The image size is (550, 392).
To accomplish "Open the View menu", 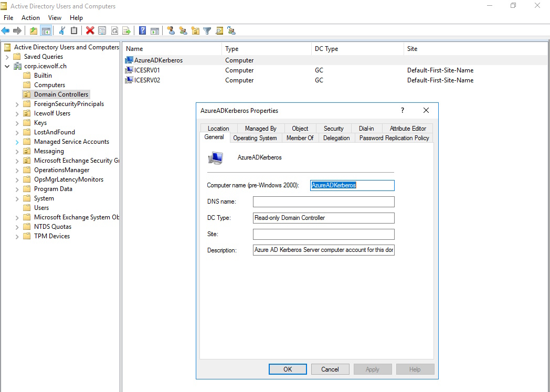I will tap(55, 17).
